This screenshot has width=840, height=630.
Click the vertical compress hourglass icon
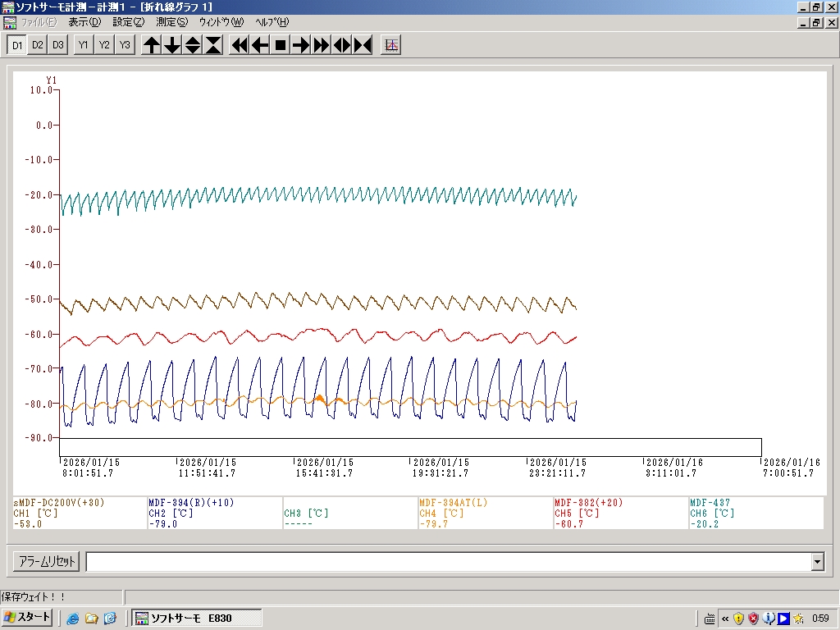[213, 45]
